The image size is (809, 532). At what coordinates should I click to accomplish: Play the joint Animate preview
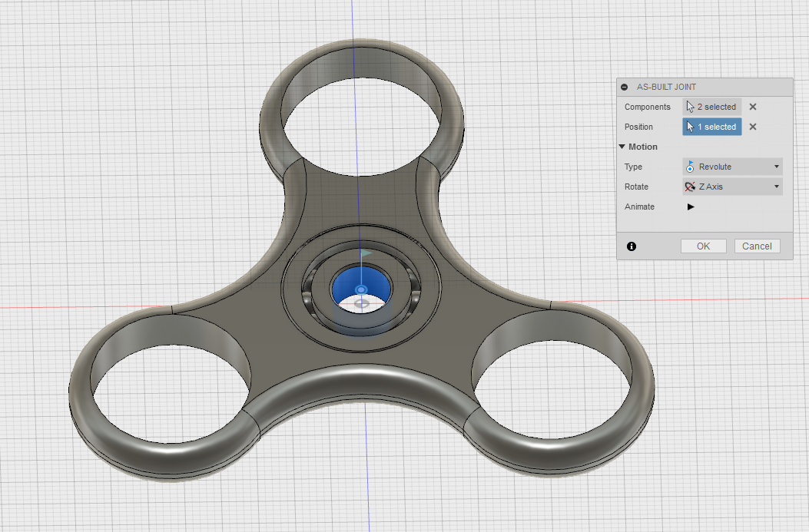(x=691, y=207)
